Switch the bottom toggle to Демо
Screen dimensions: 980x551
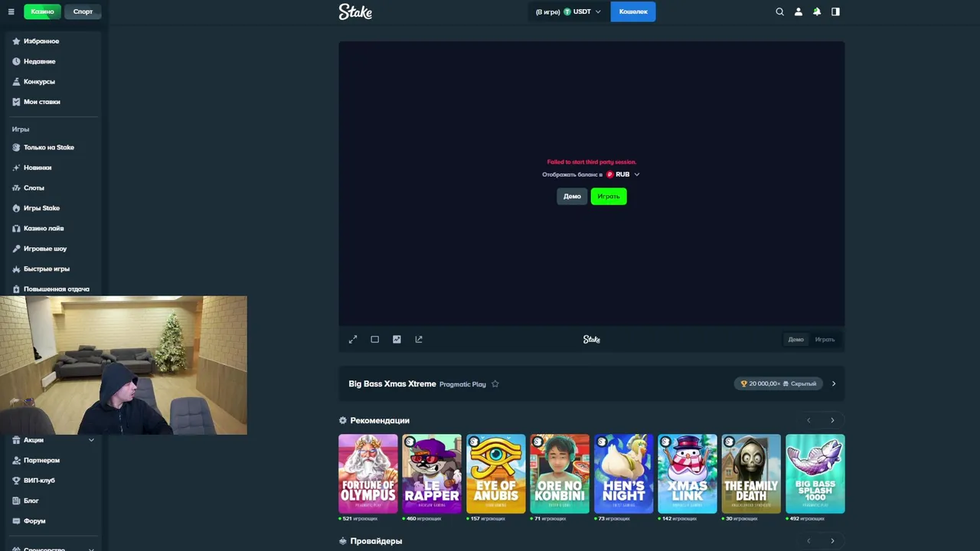pyautogui.click(x=796, y=340)
